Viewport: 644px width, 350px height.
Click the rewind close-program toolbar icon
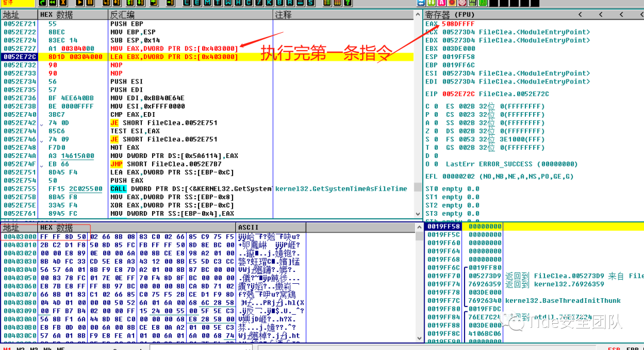pyautogui.click(x=53, y=3)
